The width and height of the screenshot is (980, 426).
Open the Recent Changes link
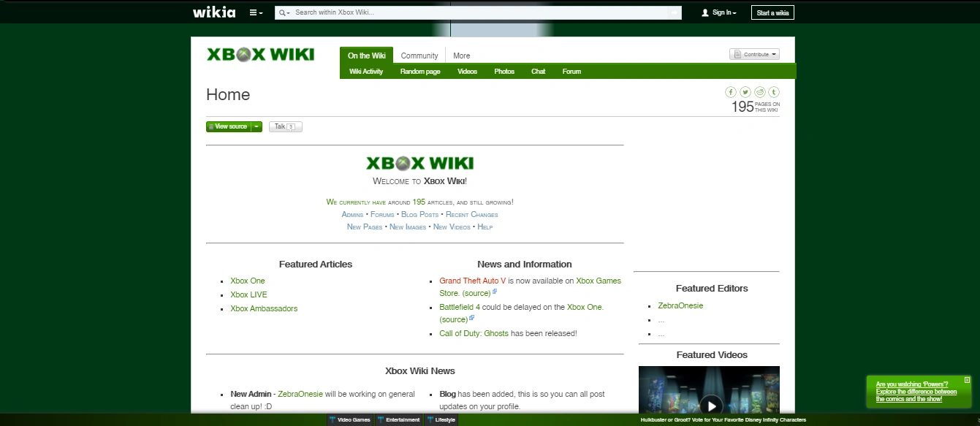point(472,215)
